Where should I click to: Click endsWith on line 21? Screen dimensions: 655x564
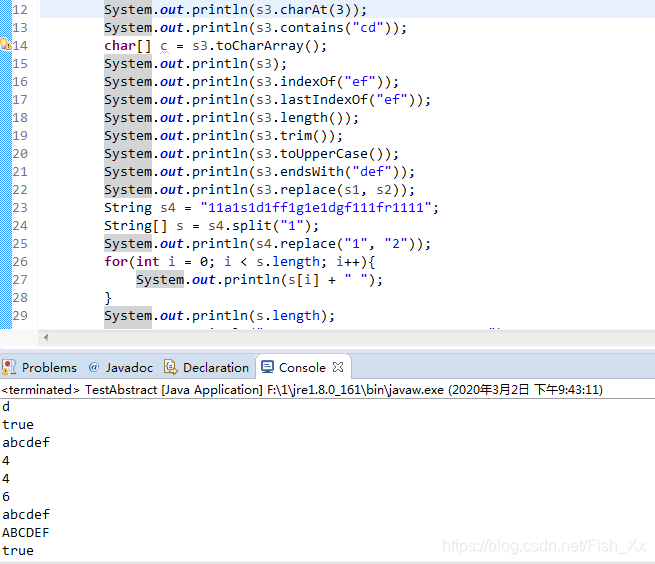point(312,171)
